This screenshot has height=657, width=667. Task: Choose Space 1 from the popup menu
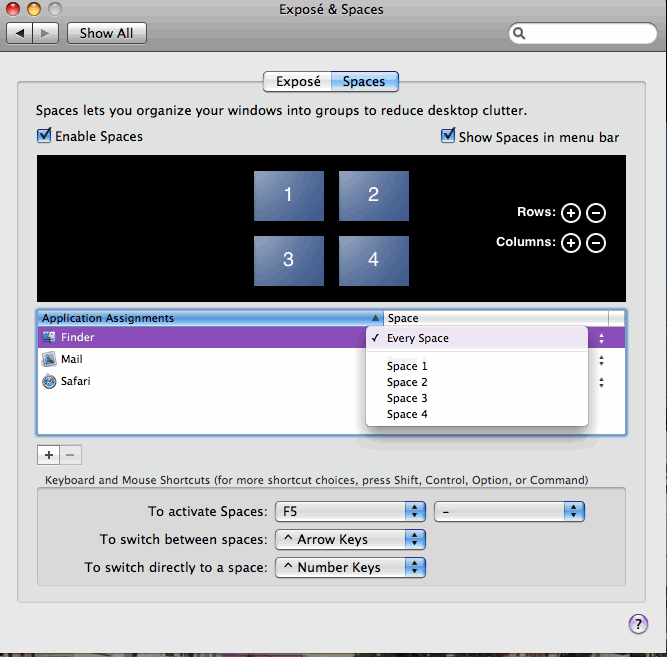coord(477,366)
